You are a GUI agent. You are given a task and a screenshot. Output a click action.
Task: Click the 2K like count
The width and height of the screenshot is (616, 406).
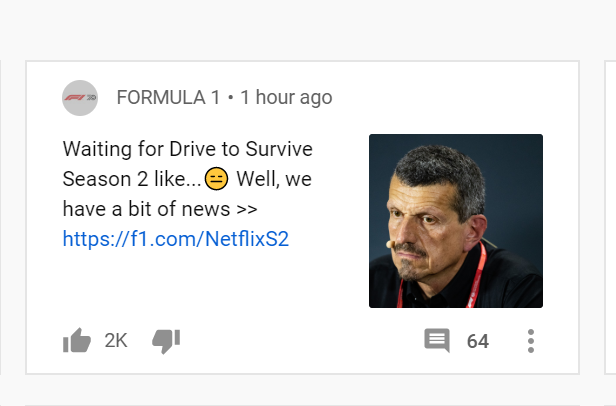[116, 341]
